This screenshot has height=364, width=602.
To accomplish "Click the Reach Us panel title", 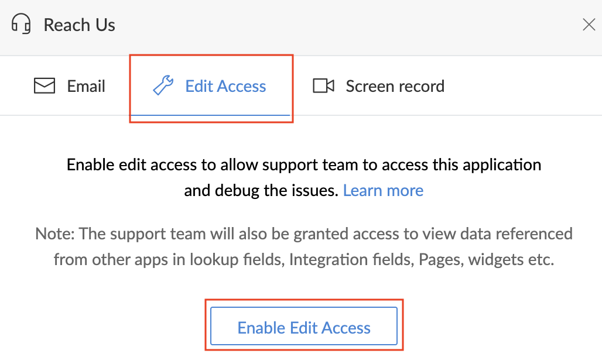I will point(80,25).
